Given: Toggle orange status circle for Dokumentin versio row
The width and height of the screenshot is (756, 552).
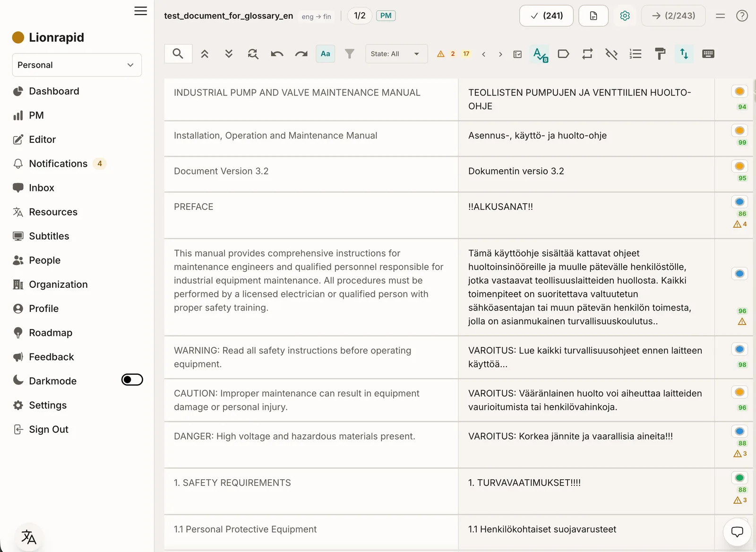Looking at the screenshot, I should click(x=739, y=166).
